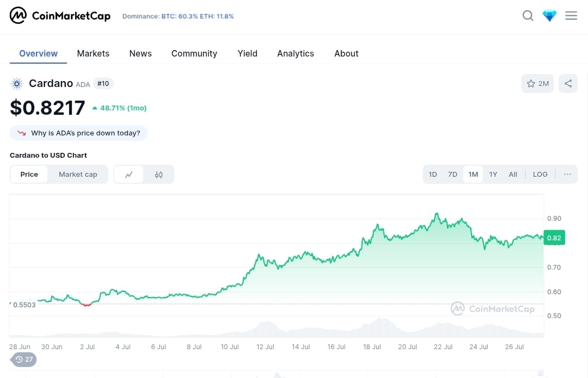This screenshot has width=588, height=378.
Task: Click the $0.8217 price value
Action: click(47, 108)
